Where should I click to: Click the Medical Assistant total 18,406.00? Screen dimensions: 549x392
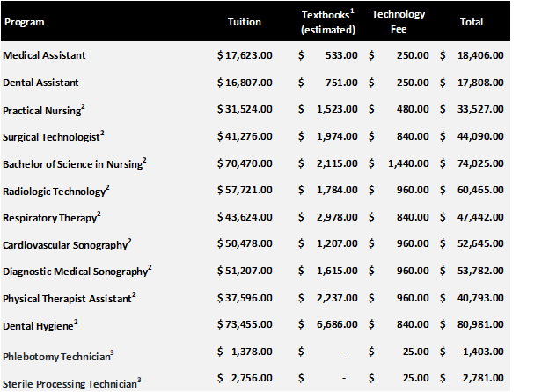pos(479,55)
